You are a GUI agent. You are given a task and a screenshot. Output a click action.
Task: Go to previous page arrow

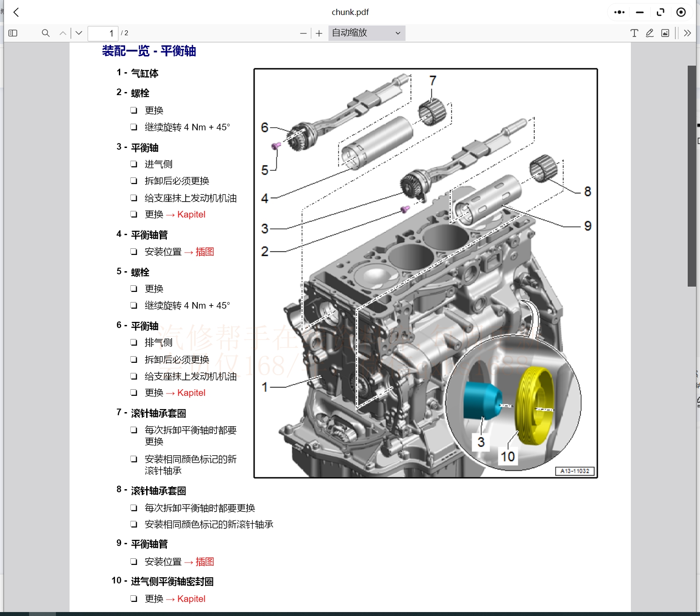pyautogui.click(x=63, y=33)
